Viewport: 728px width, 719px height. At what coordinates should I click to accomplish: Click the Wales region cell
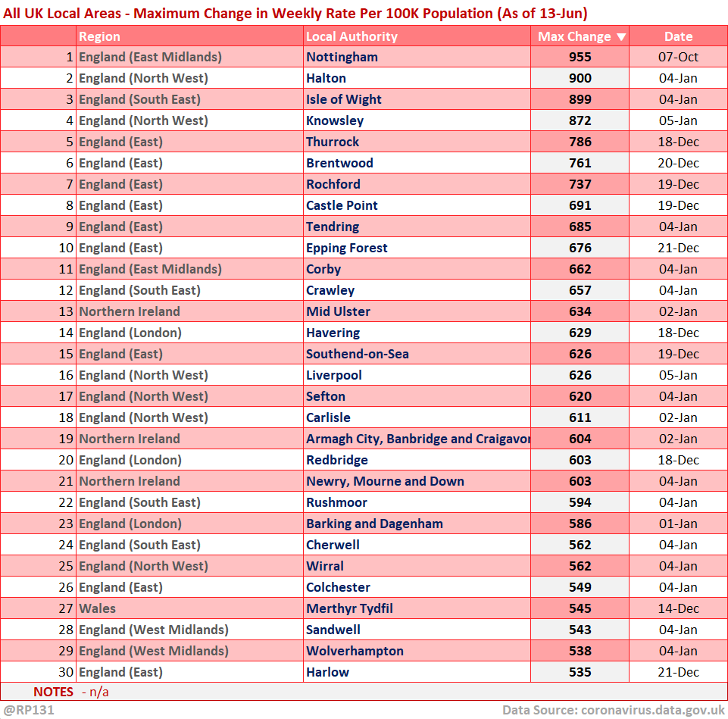tap(96, 608)
